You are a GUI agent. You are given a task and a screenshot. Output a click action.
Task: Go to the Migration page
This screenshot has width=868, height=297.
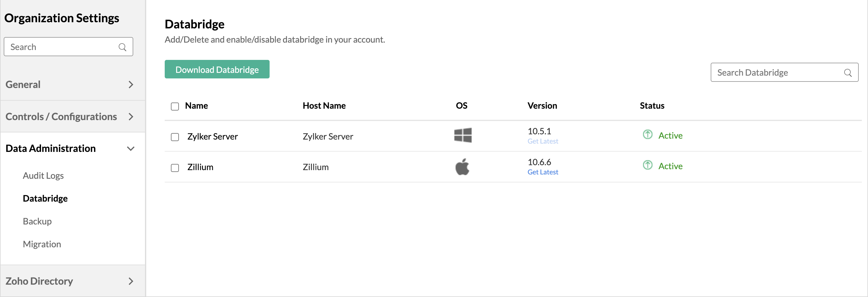tap(42, 244)
